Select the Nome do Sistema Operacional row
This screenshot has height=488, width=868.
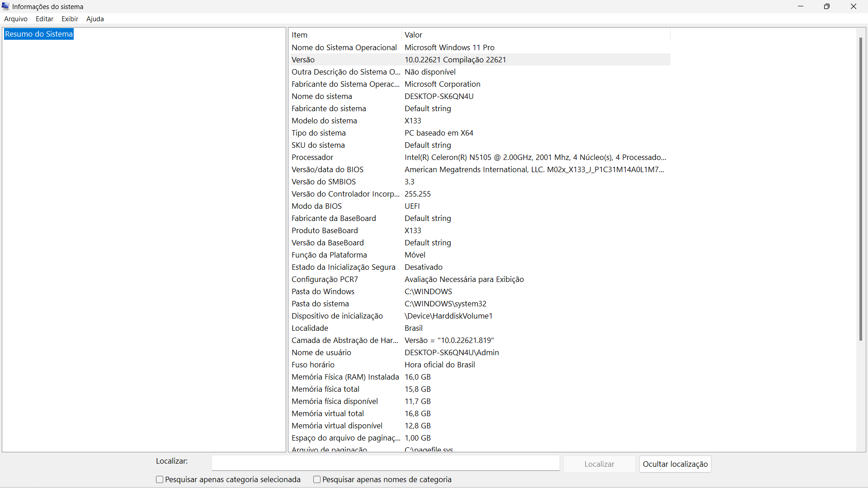pyautogui.click(x=344, y=47)
